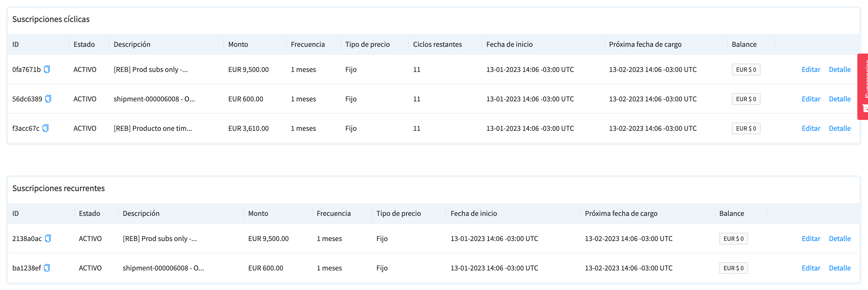Copy subscription ID 0fa7671b

tap(47, 70)
